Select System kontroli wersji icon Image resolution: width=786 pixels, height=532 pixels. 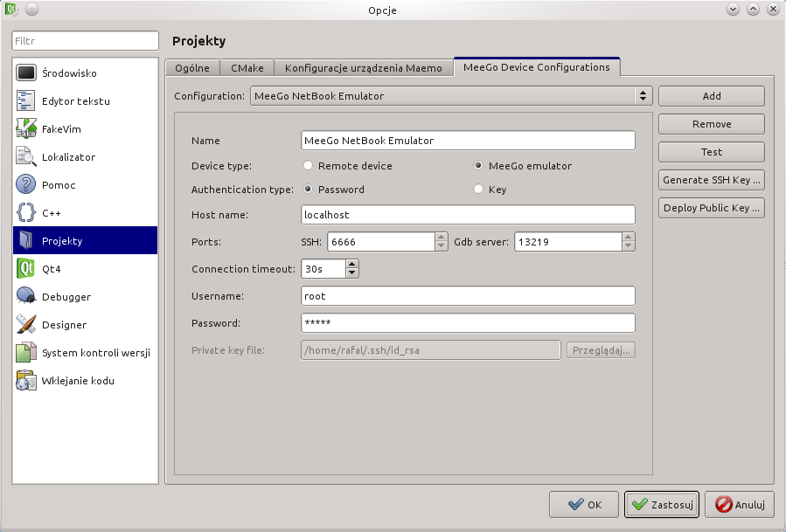tap(26, 353)
